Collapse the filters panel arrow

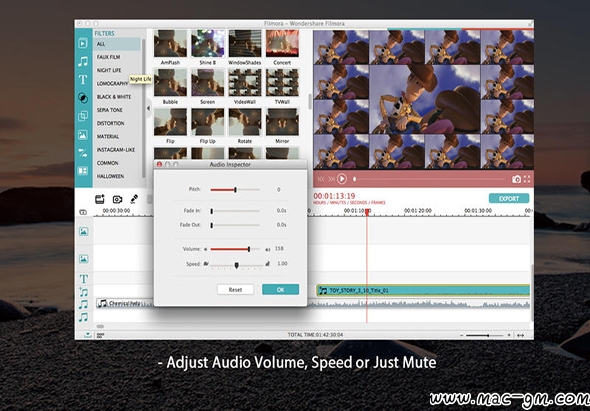click(148, 108)
